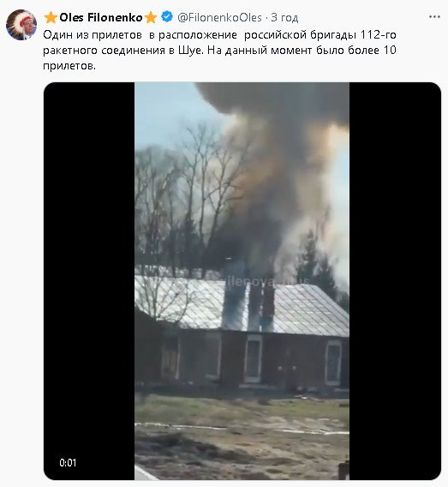Click the black letterbox bar under the more options dots
Image resolution: width=448 pixels, height=487 pixels.
pyautogui.click(x=395, y=281)
